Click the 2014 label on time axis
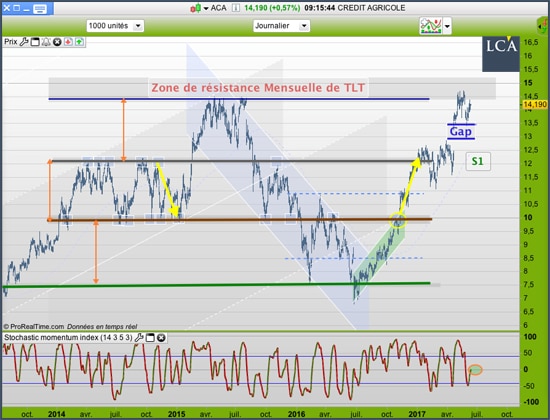The width and height of the screenshot is (550, 420). click(x=56, y=414)
